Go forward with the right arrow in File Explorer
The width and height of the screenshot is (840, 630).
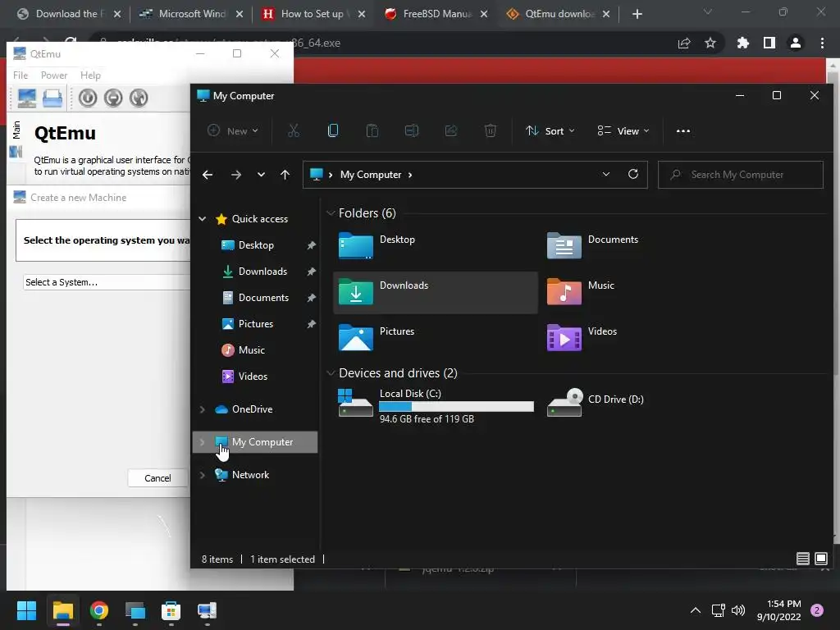(235, 175)
